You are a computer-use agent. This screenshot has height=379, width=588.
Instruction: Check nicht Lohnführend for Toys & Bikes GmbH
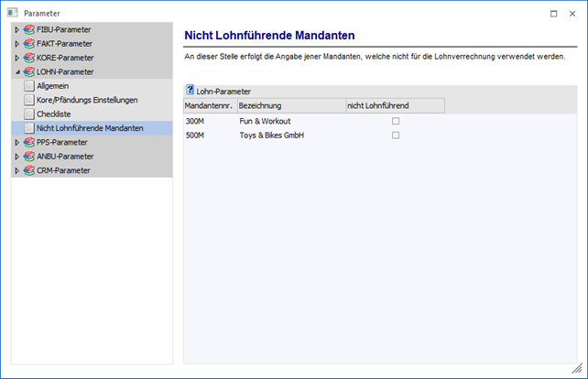tap(396, 135)
